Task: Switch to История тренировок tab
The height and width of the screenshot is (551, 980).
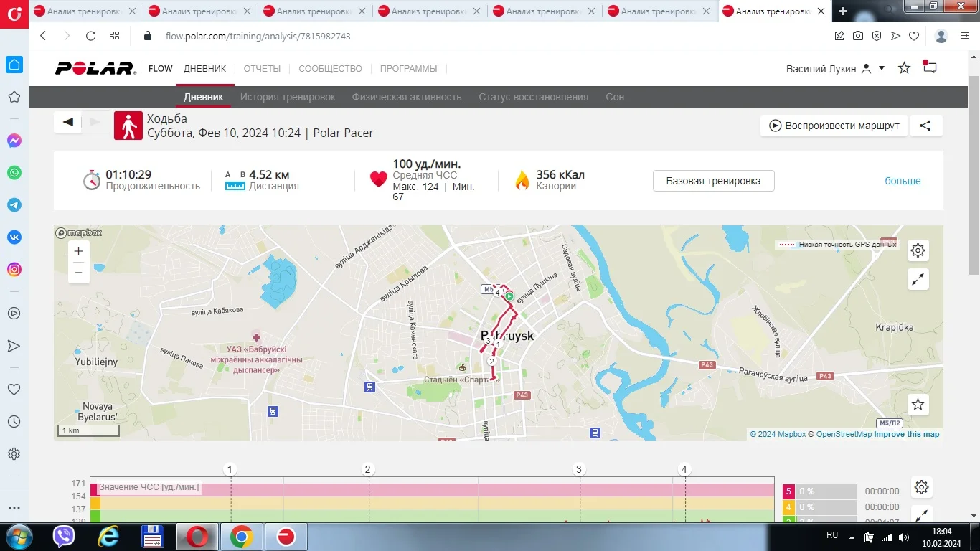Action: coord(288,97)
